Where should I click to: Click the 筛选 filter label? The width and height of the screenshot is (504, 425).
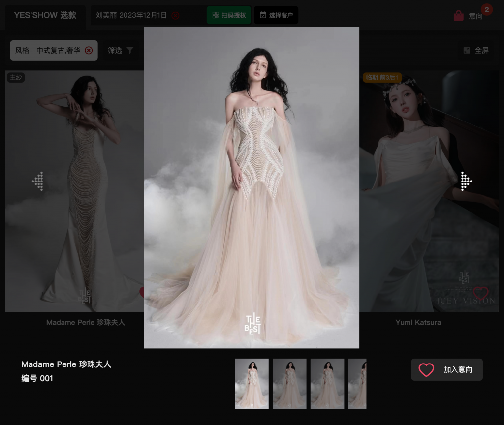[x=115, y=51]
